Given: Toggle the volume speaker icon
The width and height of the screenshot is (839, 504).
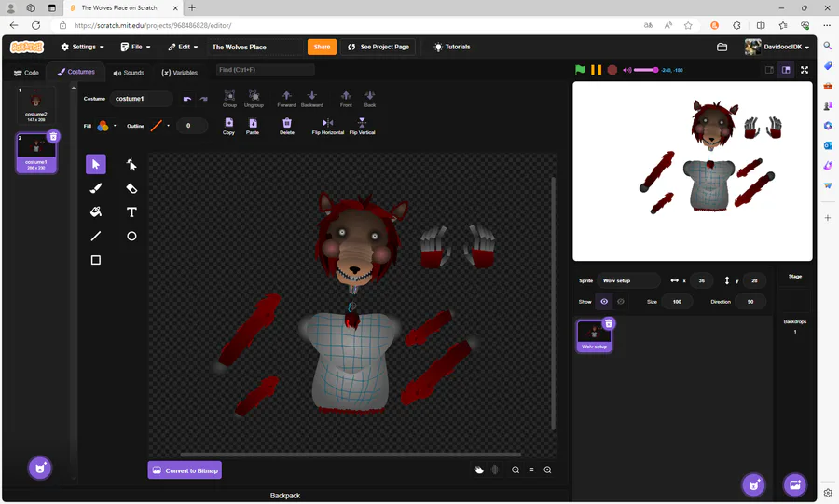Looking at the screenshot, I should click(x=627, y=70).
